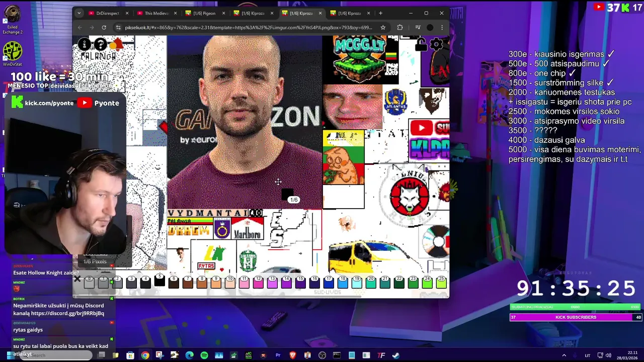Open browser extensions puzzle icon
Viewport: 644px width, 362px height.
coord(400,27)
